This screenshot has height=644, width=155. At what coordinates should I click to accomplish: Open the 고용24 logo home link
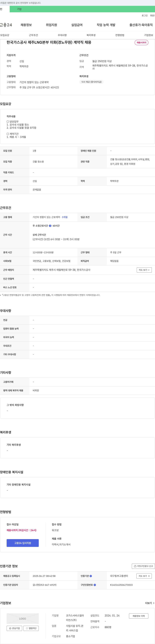click(x=6, y=25)
